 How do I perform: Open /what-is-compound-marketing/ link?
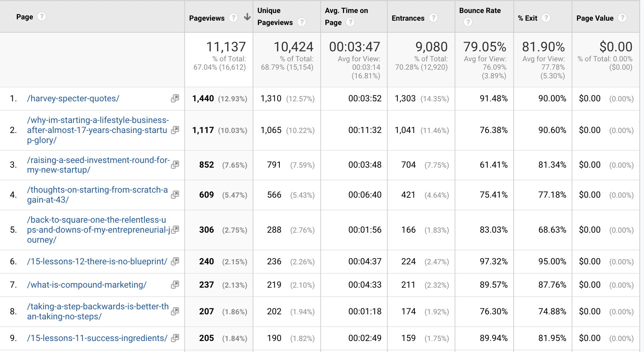point(87,285)
